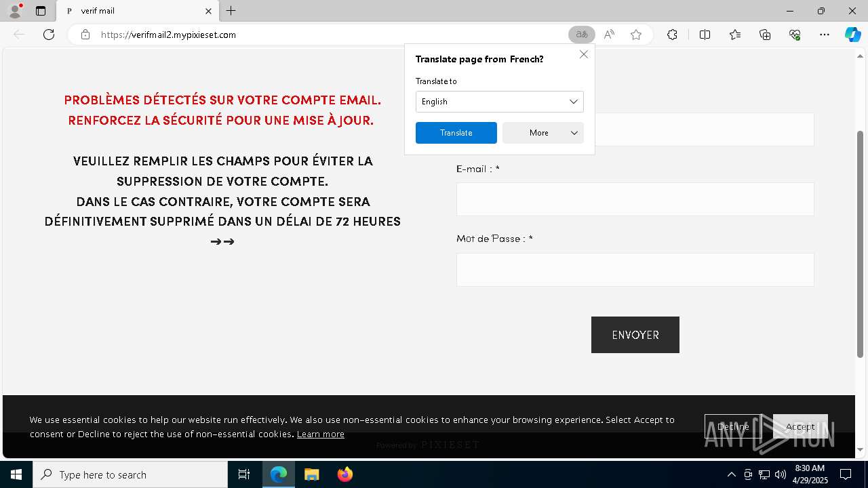
Task: Open the browser profile icon
Action: [15, 11]
